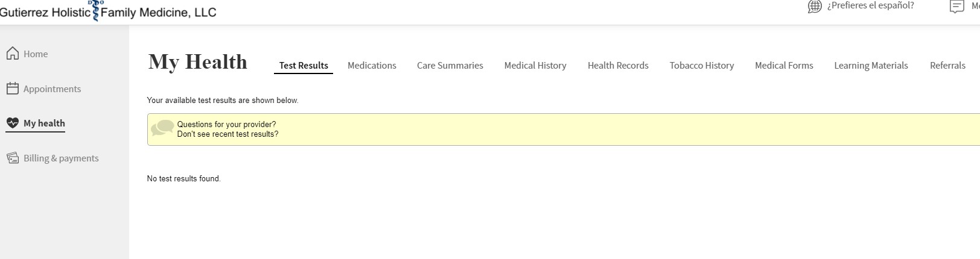Switch to Care Summaries tab
This screenshot has height=259, width=980.
coord(450,65)
